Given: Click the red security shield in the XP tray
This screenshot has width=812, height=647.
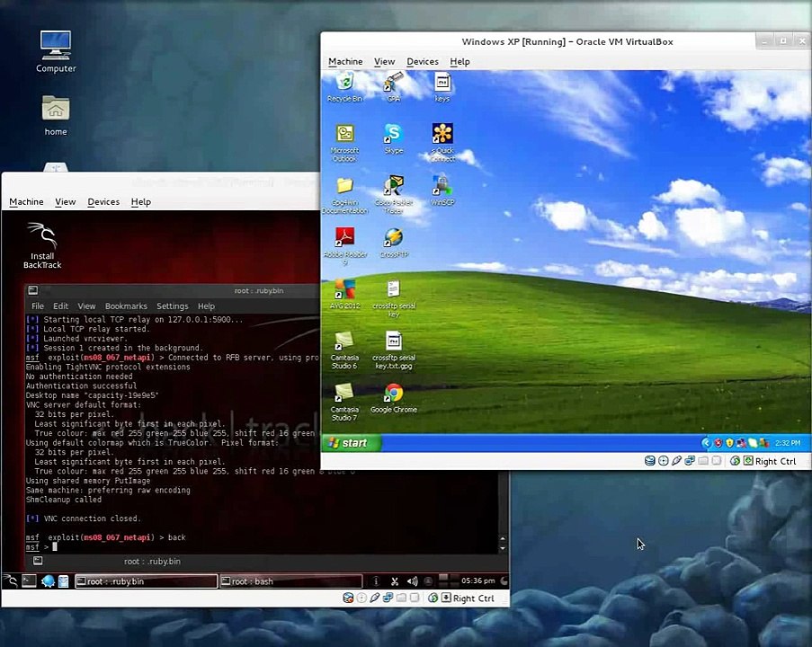Looking at the screenshot, I should pos(718,443).
